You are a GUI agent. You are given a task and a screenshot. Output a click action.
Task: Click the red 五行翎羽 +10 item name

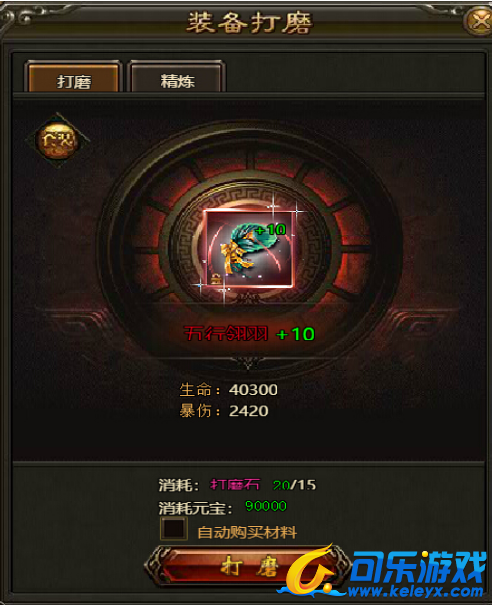tap(249, 334)
